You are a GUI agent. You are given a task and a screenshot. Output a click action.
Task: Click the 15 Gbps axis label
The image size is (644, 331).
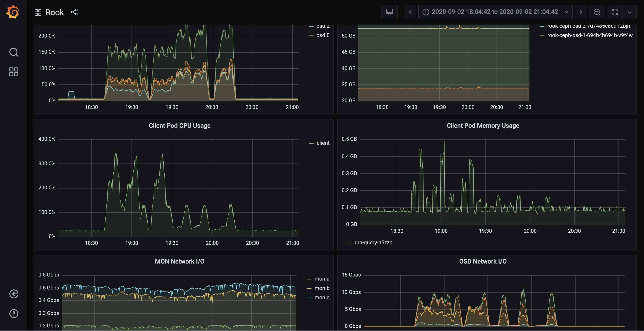point(351,275)
